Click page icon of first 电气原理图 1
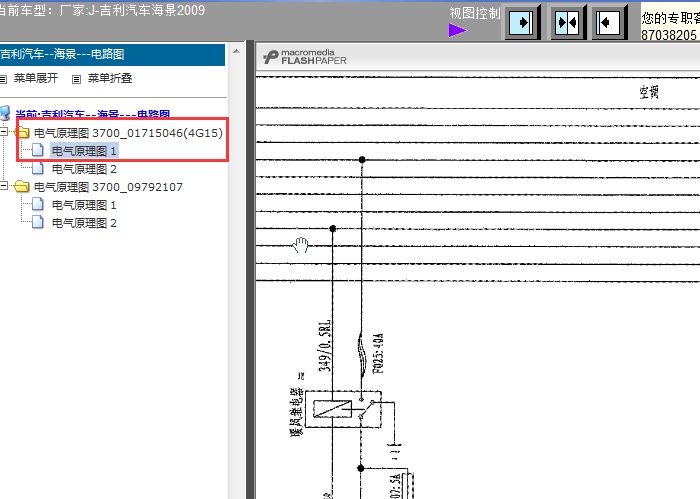 click(x=38, y=150)
